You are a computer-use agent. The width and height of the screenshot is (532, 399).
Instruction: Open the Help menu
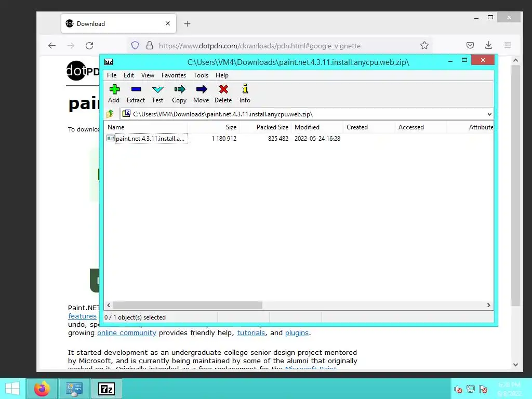(x=222, y=75)
